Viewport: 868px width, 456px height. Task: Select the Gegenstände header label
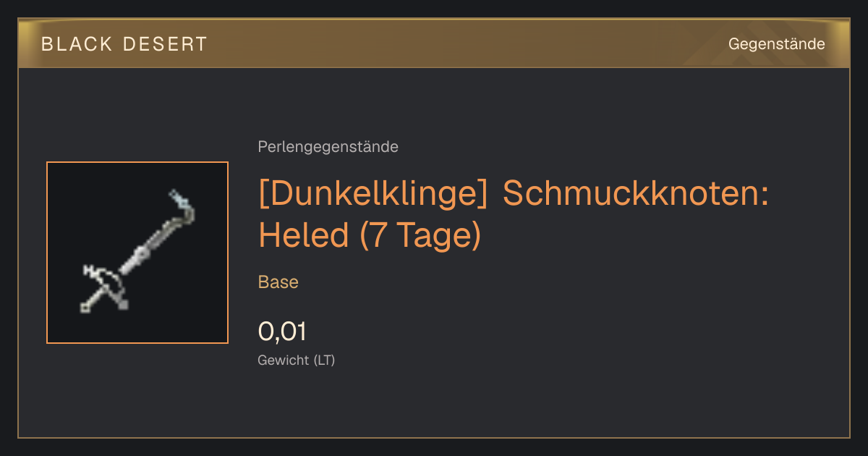777,44
